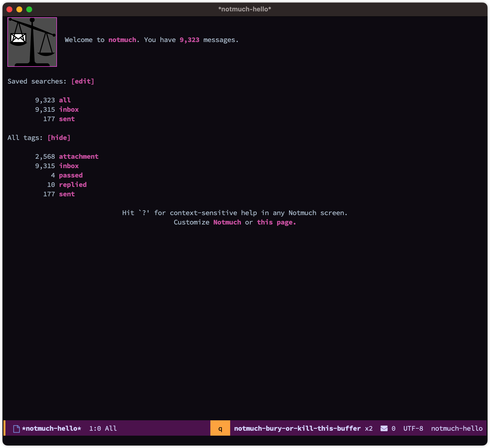Click *notmuch-hello* buffer name in mode line
Screen dimensions: 490x448
click(51, 428)
